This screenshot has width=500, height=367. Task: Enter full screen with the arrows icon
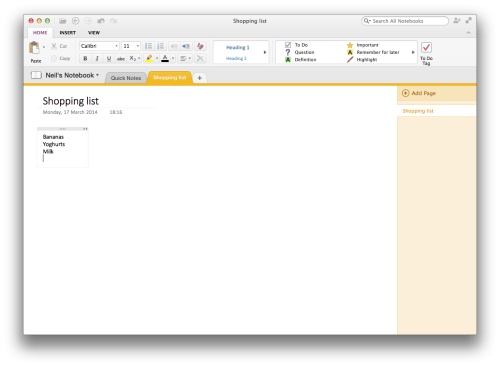point(469,21)
